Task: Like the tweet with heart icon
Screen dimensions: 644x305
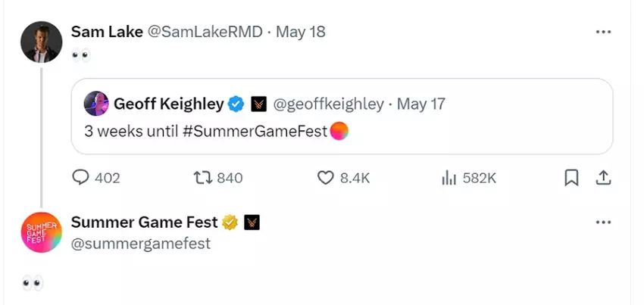Action: tap(325, 178)
